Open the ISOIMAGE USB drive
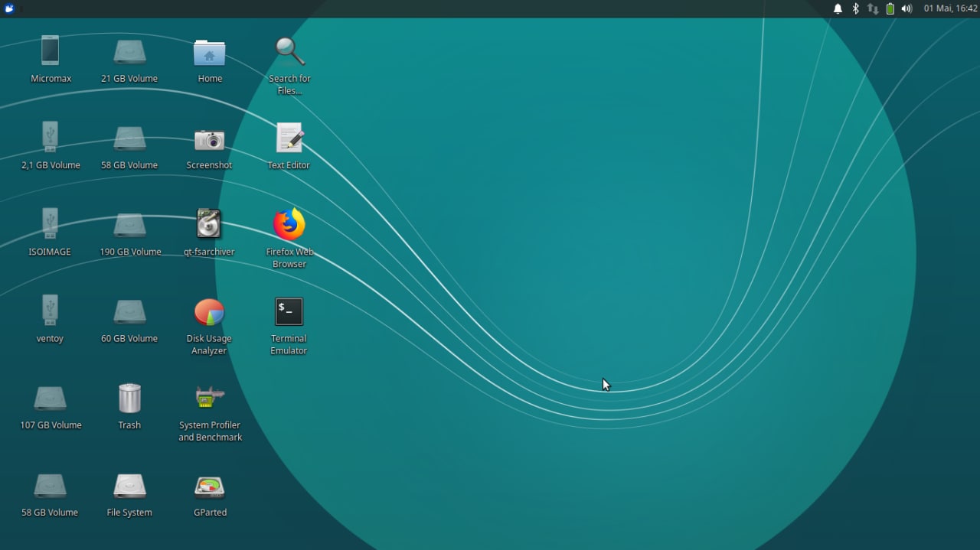The image size is (980, 550). tap(50, 224)
